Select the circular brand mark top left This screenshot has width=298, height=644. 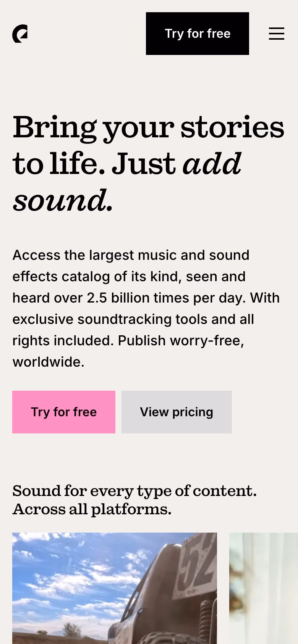pyautogui.click(x=20, y=34)
